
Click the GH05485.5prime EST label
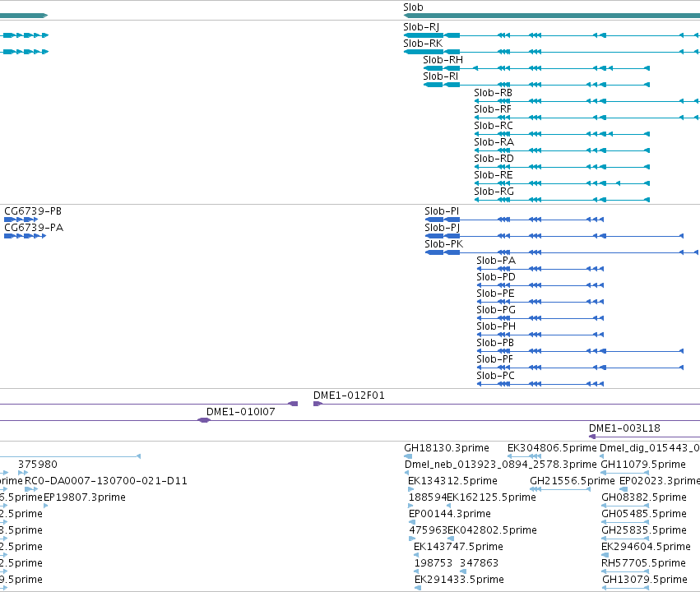[x=644, y=514]
